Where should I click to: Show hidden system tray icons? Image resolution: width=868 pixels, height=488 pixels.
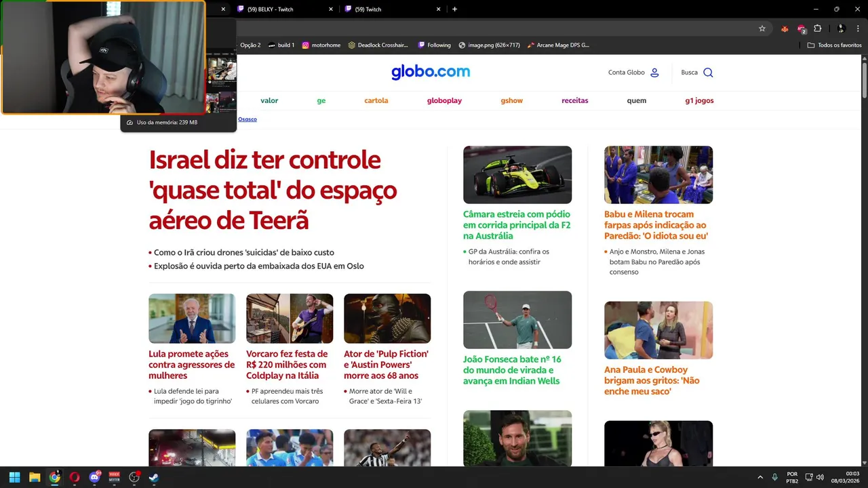pos(760,477)
